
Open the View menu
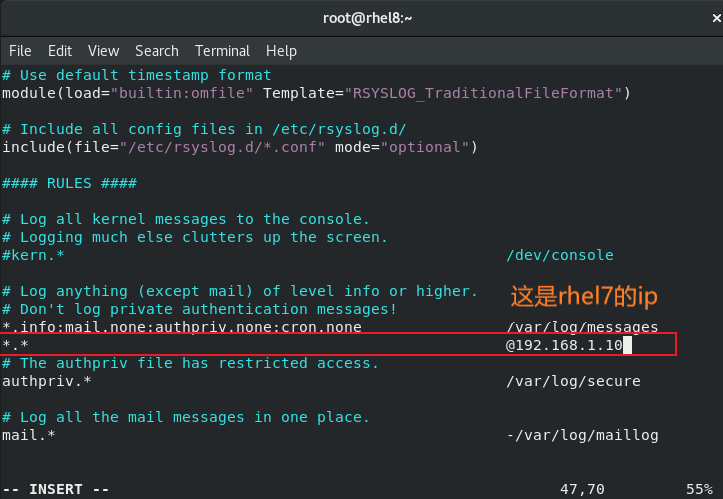point(104,51)
